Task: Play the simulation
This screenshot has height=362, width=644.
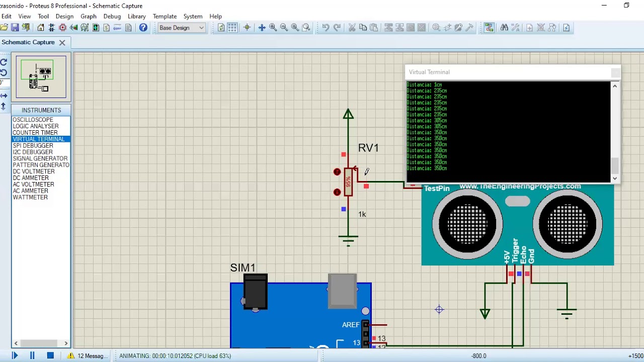Action: (x=15, y=355)
